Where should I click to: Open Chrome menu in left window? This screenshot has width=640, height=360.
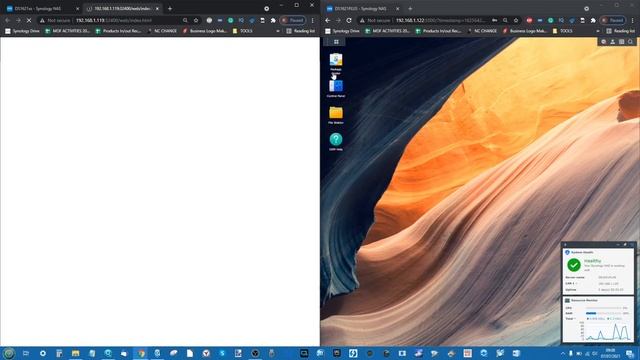pyautogui.click(x=313, y=20)
